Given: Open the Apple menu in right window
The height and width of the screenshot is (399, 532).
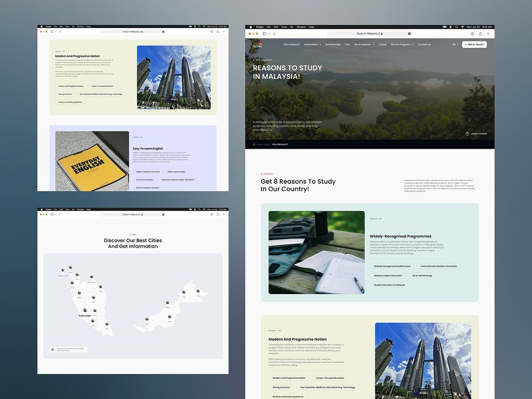Looking at the screenshot, I should (x=251, y=27).
